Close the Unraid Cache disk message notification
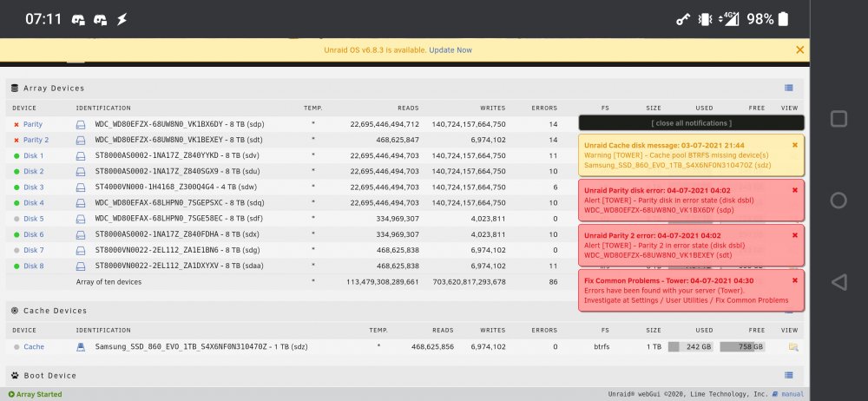Screen dimensions: 868x401 (795, 145)
